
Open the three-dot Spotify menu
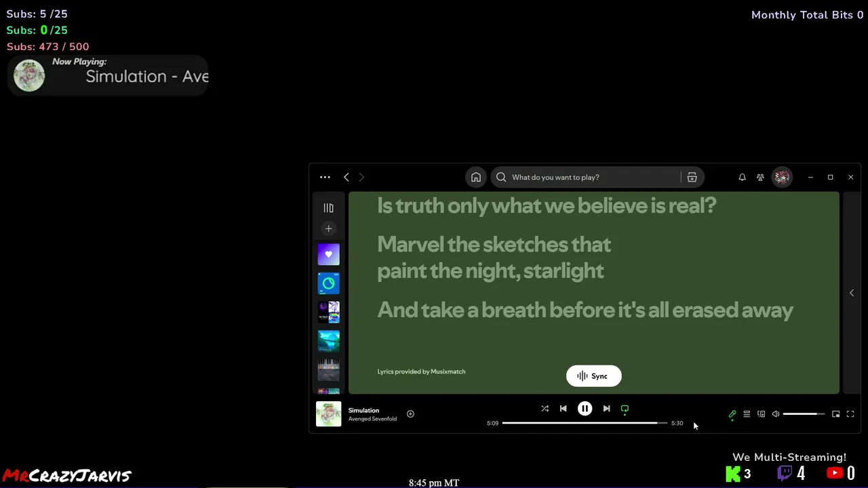coord(325,178)
